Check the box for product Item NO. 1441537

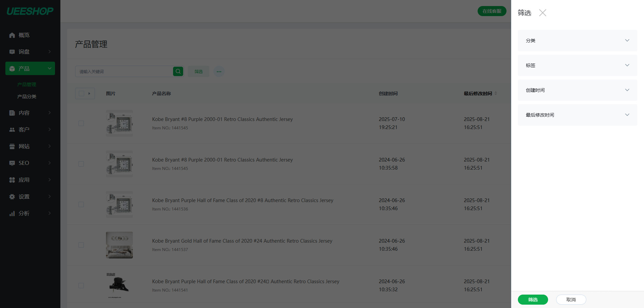(81, 245)
